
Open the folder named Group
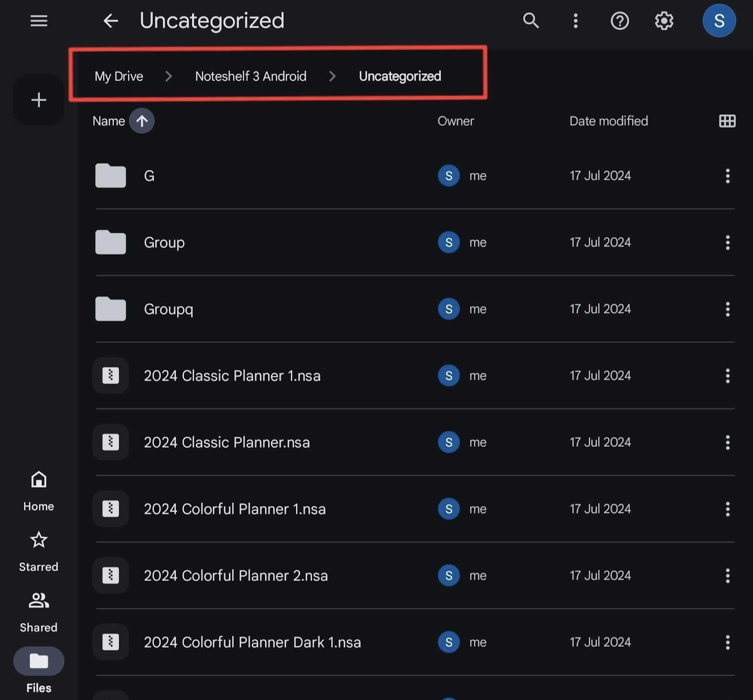(x=164, y=242)
